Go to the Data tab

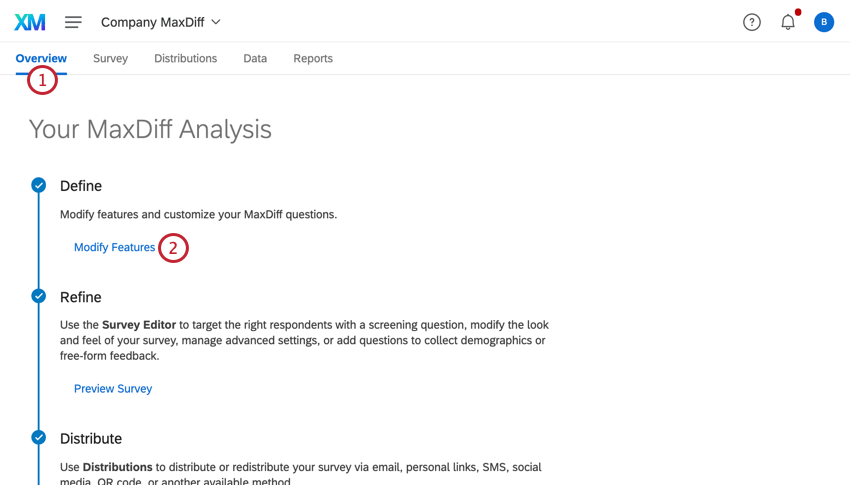click(255, 58)
